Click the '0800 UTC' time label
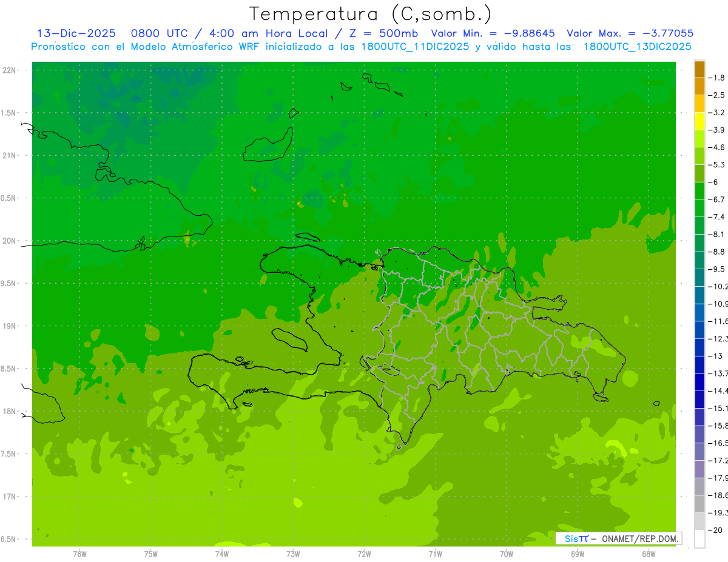728x562 pixels. tap(160, 33)
